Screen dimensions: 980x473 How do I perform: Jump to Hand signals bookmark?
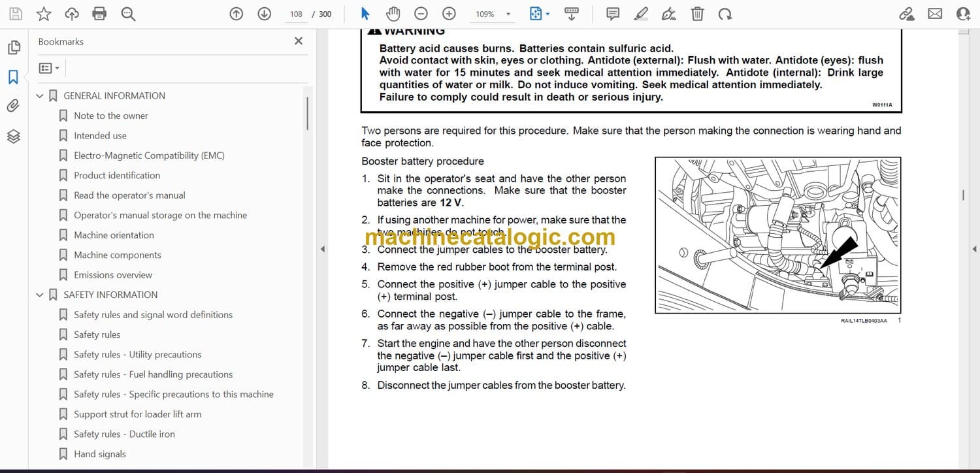click(99, 455)
